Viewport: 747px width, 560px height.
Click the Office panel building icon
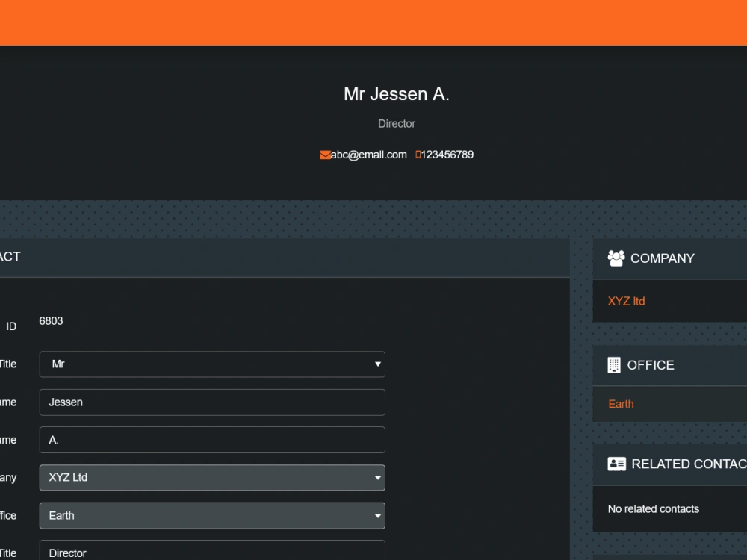point(614,365)
